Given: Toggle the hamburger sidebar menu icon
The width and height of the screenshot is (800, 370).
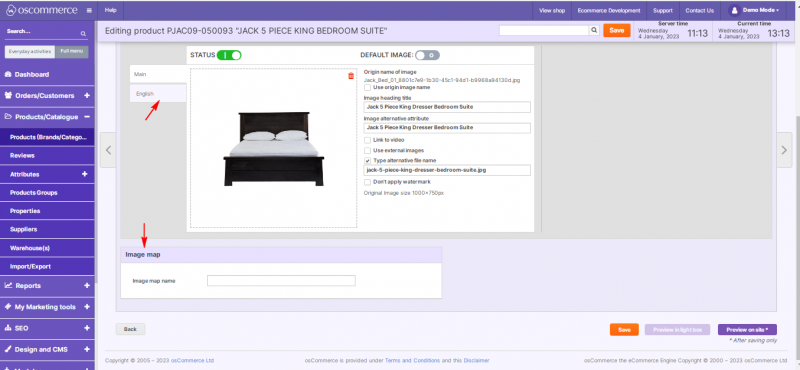Looking at the screenshot, I should tap(89, 10).
